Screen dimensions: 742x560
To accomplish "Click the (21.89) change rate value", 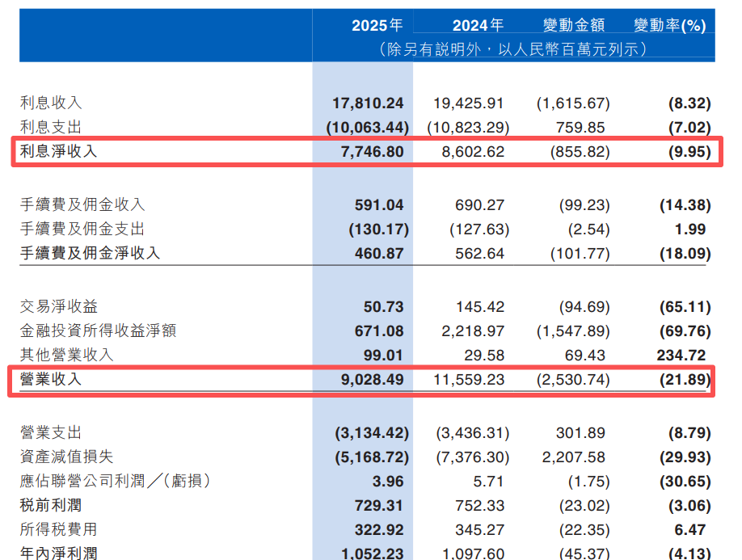I will 685,380.
